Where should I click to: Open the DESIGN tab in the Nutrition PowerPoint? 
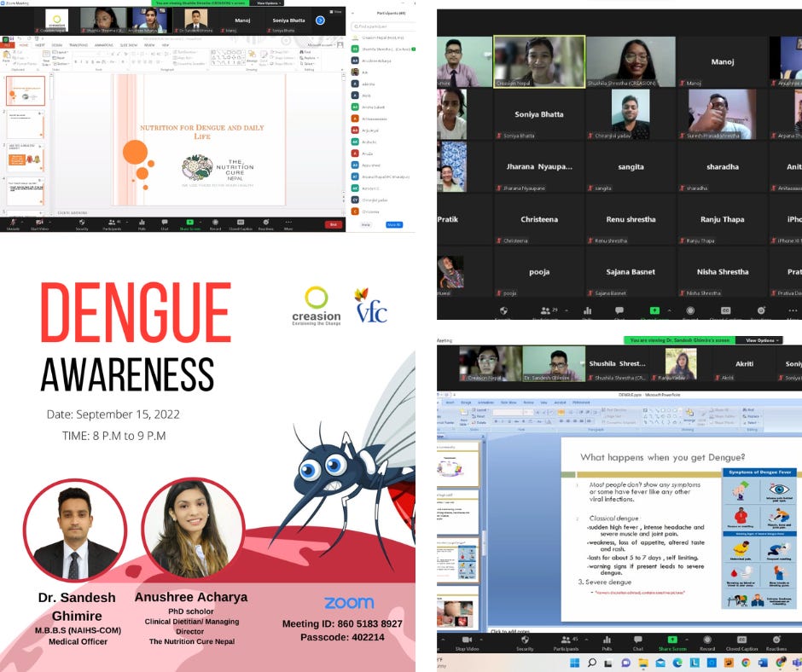click(56, 45)
